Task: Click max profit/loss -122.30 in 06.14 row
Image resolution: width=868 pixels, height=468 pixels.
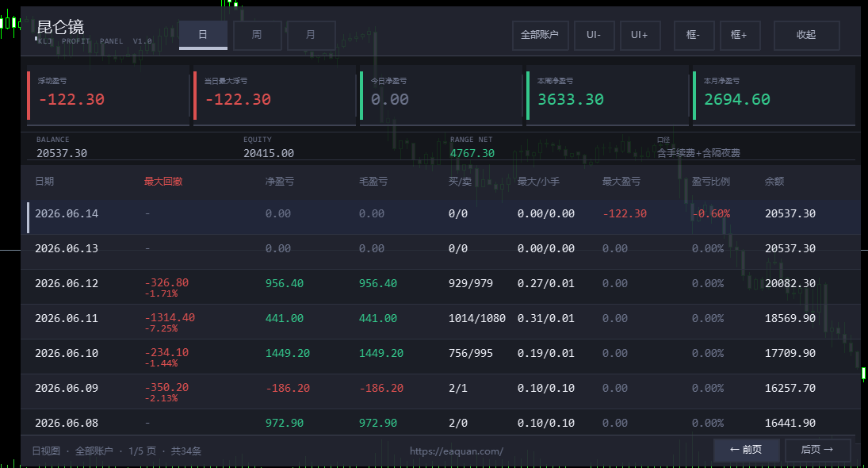Action: point(625,214)
